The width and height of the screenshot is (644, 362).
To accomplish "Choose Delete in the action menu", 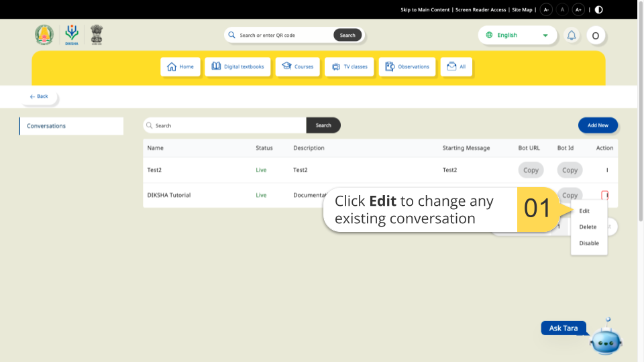I will coord(588,227).
